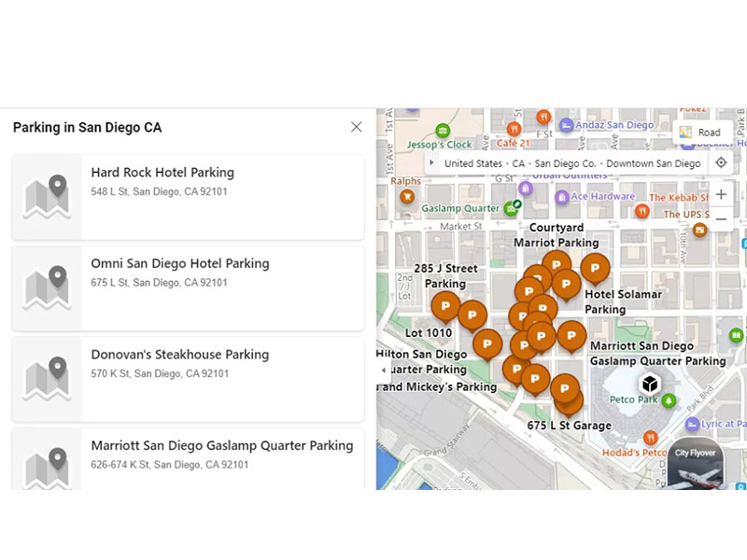Close the Parking in San Diego CA panel
The image size is (747, 560).
pyautogui.click(x=356, y=127)
